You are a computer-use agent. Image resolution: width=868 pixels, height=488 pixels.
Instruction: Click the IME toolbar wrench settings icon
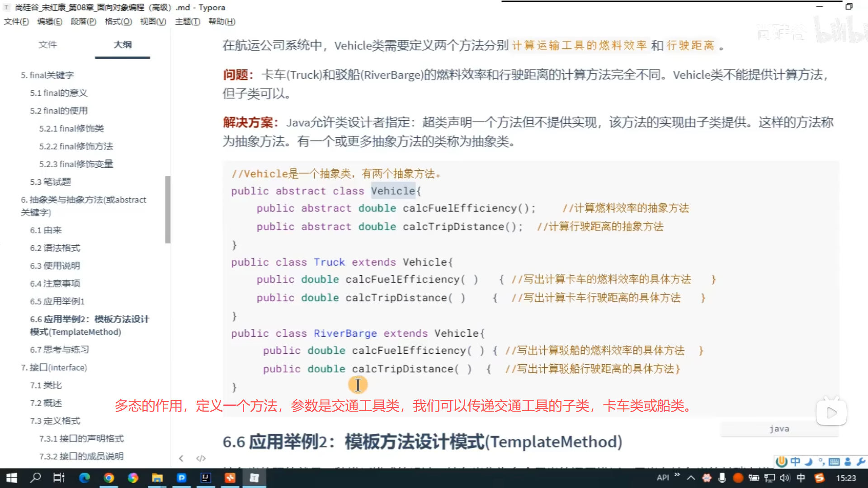861,461
